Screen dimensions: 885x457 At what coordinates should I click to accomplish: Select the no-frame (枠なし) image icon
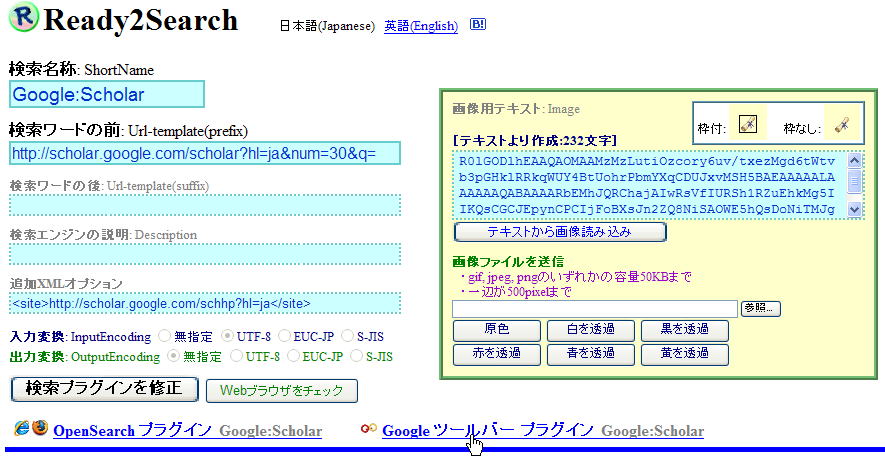(x=842, y=123)
